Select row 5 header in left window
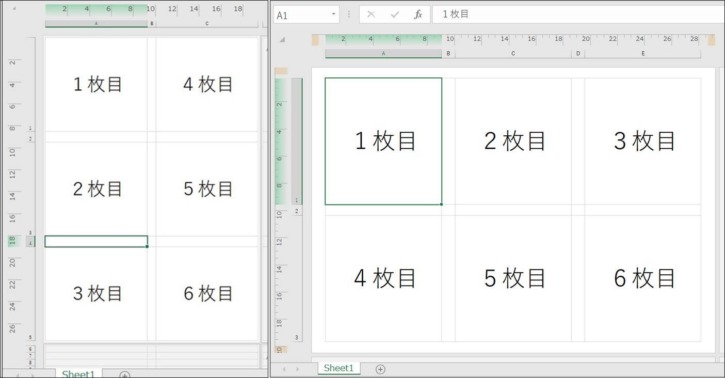The image size is (725, 378). pos(31,294)
